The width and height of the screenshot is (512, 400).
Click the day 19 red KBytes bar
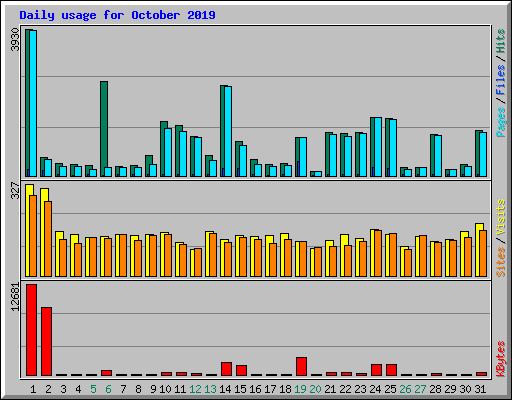click(301, 367)
